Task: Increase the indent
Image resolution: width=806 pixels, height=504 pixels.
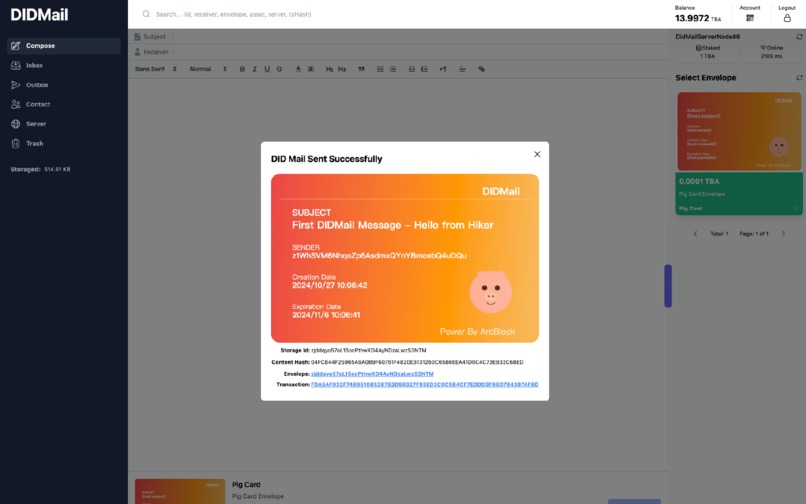Action: click(424, 69)
